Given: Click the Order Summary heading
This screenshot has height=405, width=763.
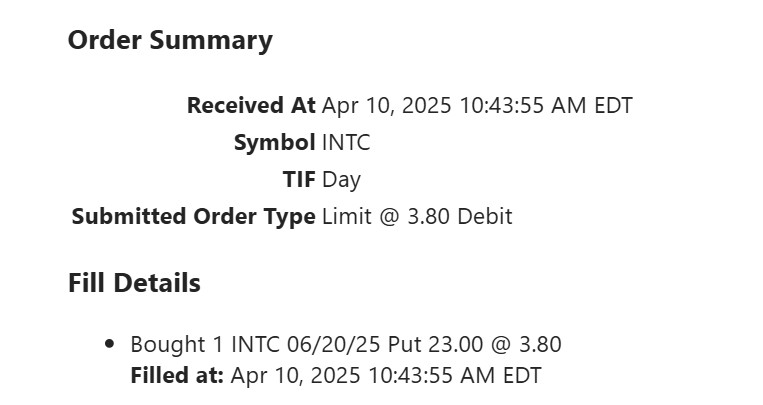Looking at the screenshot, I should click(x=170, y=40).
